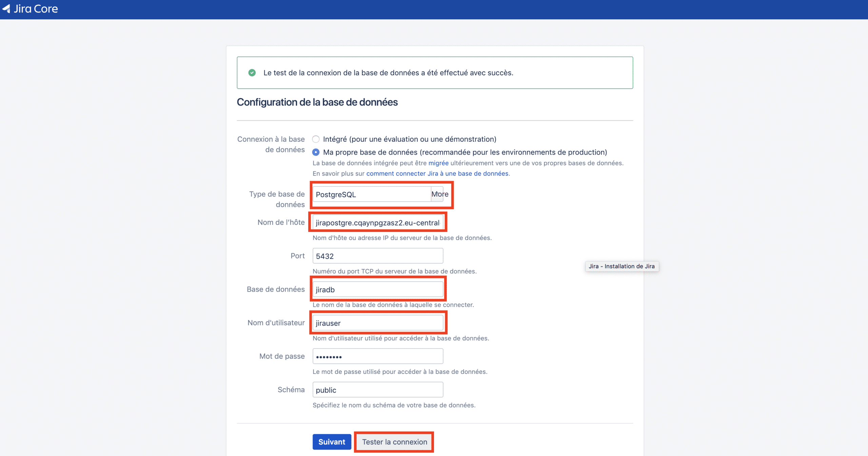Select the Intégré database radio option
868x456 pixels.
point(316,139)
